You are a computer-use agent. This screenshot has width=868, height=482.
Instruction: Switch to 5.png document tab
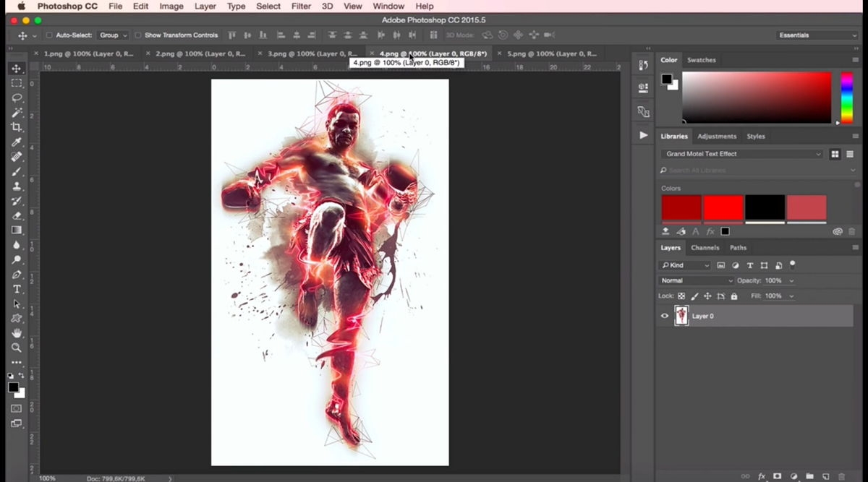tap(552, 53)
